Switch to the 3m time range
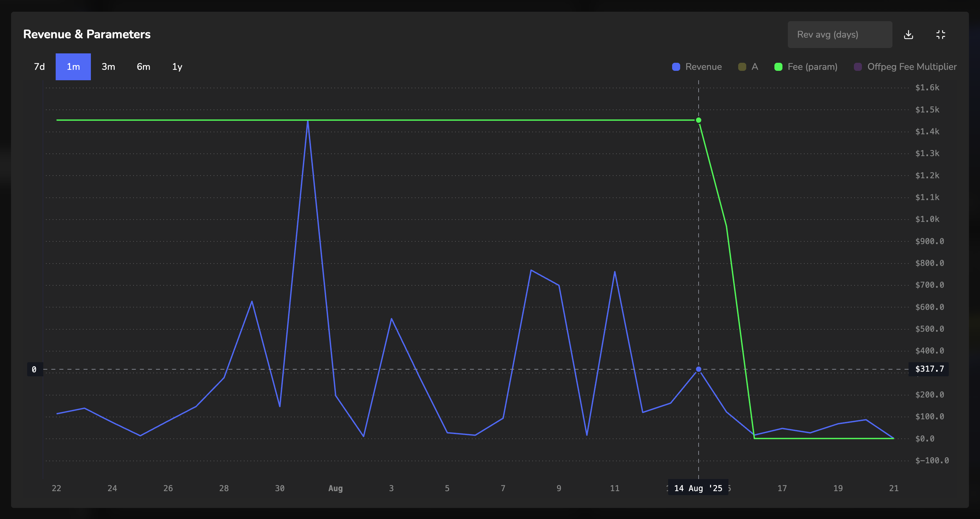This screenshot has width=980, height=519. pos(108,67)
